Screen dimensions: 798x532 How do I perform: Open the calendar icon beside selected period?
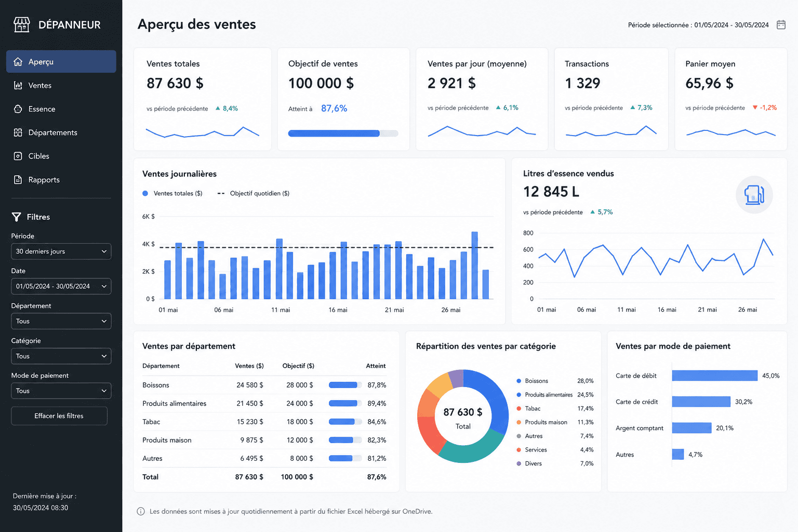(x=781, y=25)
